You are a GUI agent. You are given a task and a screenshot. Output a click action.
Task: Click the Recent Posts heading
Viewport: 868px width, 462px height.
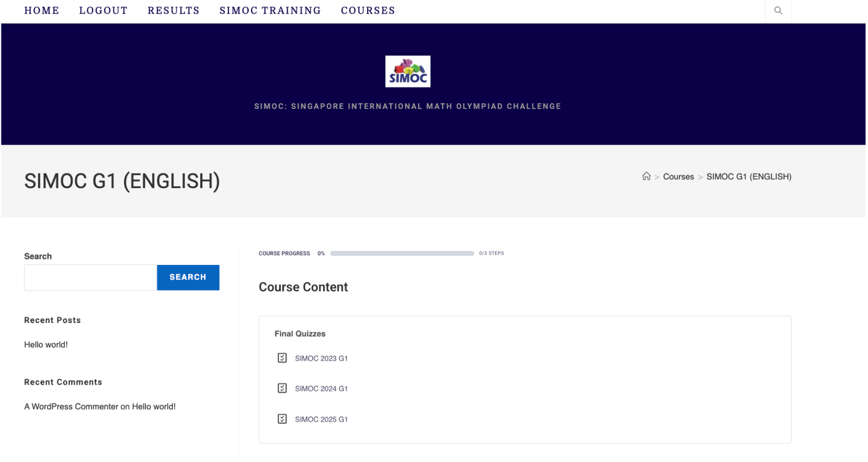[52, 320]
